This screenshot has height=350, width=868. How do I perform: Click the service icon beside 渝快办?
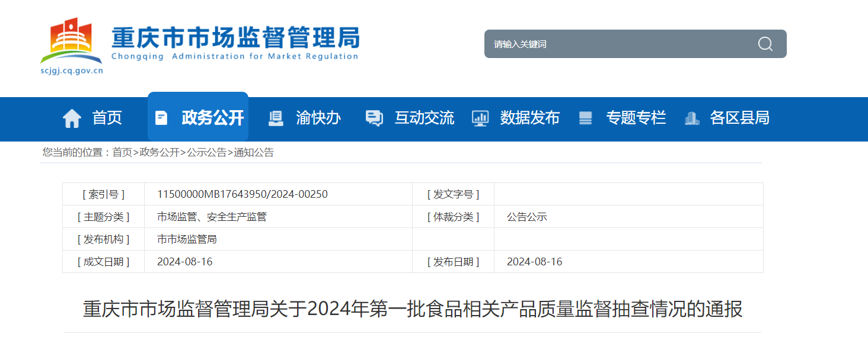[x=276, y=118]
